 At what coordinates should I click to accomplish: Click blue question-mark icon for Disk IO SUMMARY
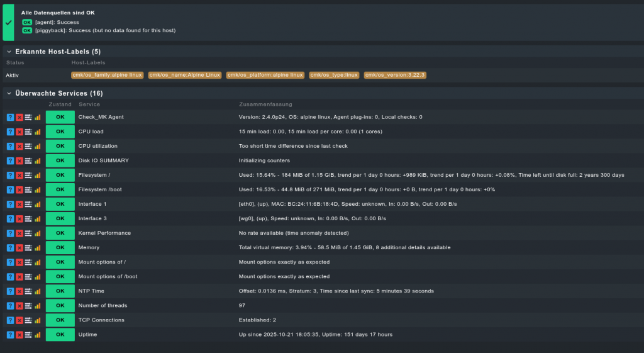pos(10,160)
